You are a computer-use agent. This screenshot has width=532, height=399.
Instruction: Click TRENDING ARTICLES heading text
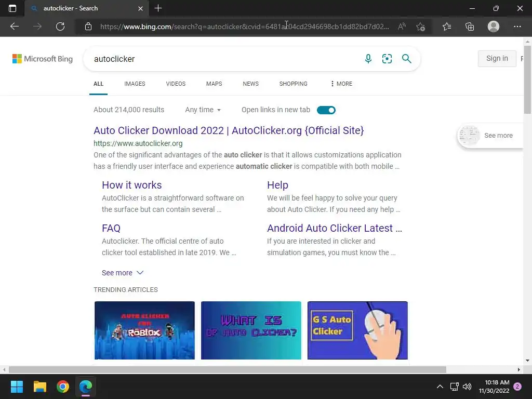[x=126, y=290]
